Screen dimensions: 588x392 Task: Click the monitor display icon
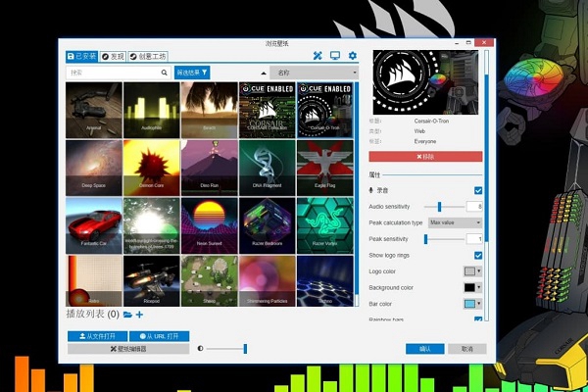pyautogui.click(x=335, y=56)
